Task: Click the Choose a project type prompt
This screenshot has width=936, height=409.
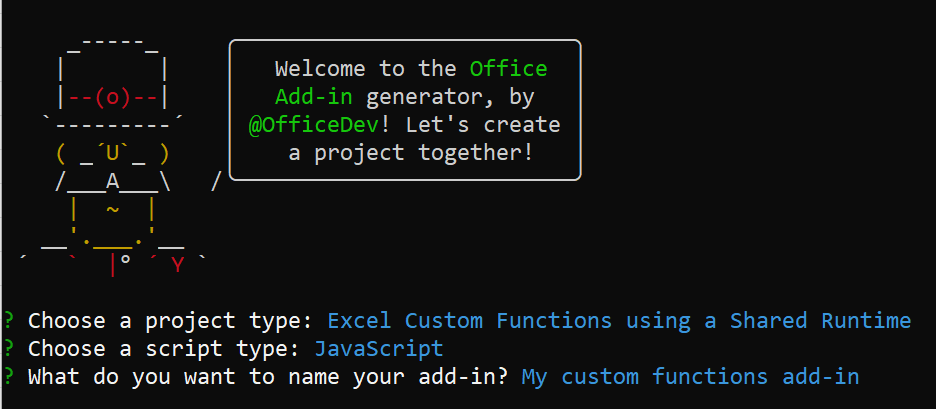Action: click(171, 321)
